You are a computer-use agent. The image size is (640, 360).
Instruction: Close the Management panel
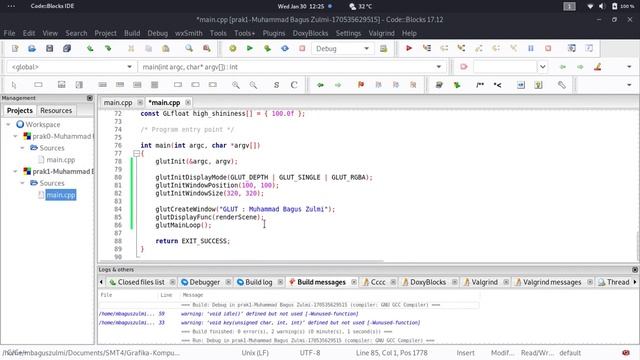(x=90, y=98)
